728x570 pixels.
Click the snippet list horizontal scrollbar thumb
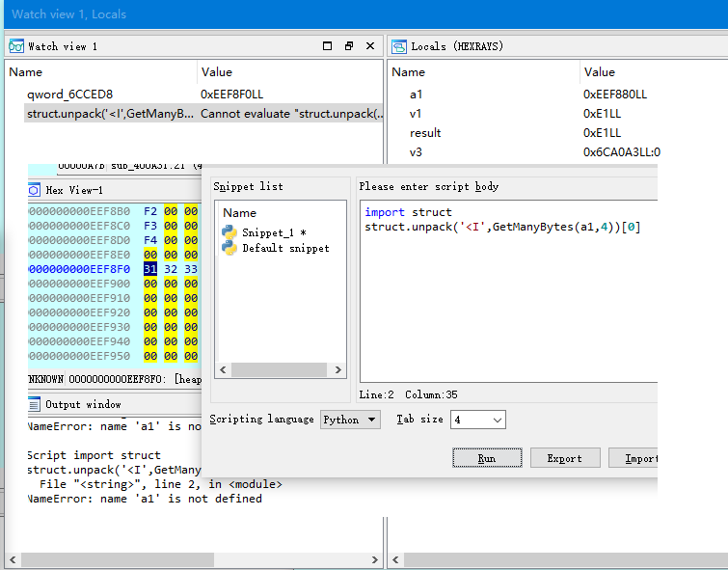coord(279,369)
